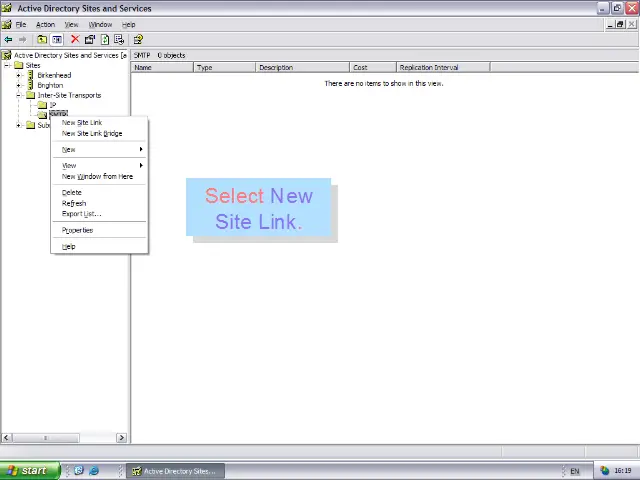Click the Inter-Site Transports folder icon
This screenshot has height=480, width=640.
(31, 95)
